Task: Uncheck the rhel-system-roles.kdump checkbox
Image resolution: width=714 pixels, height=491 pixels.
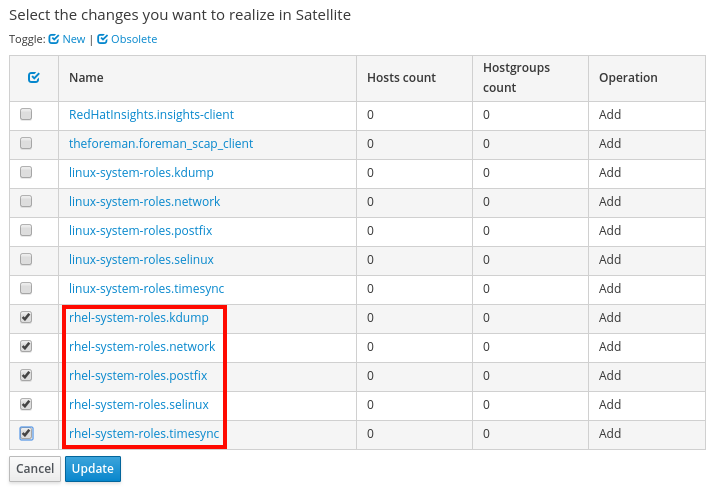Action: coord(26,317)
